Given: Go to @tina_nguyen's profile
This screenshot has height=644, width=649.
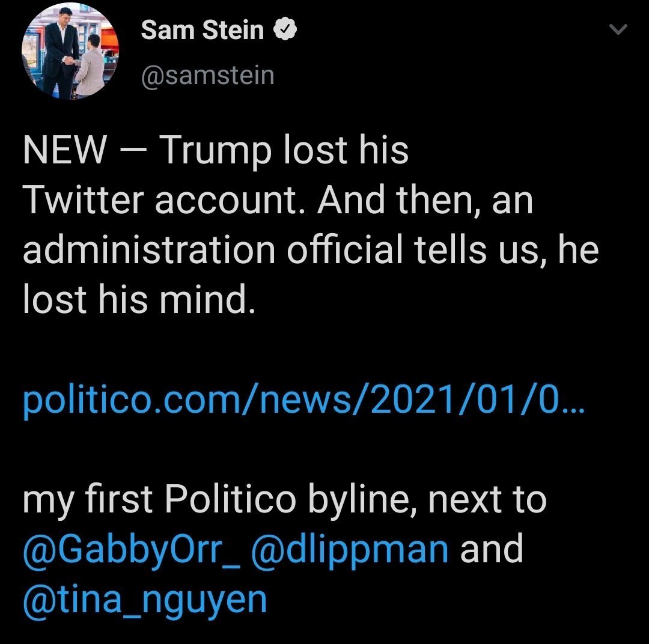Looking at the screenshot, I should coord(144,600).
